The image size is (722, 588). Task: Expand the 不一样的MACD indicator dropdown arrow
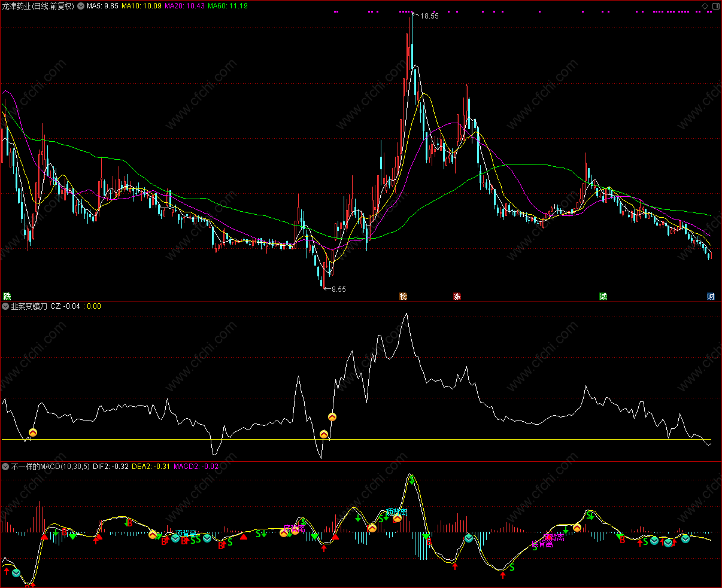click(x=5, y=466)
